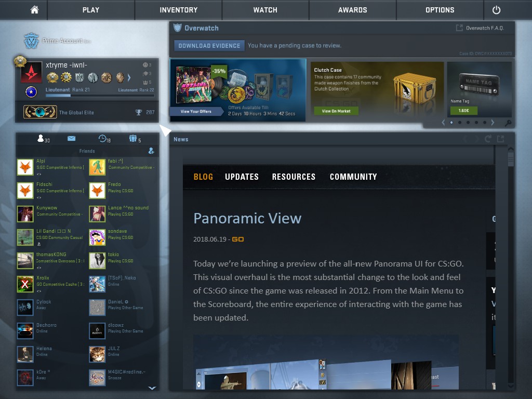Viewport: 532px width, 399px height.
Task: Select friend dloowz
Action: coord(123,331)
